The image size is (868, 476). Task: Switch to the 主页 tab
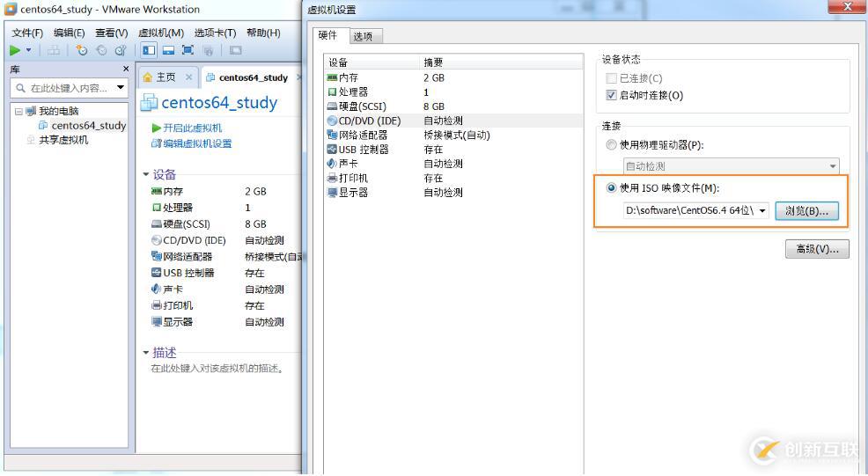166,77
